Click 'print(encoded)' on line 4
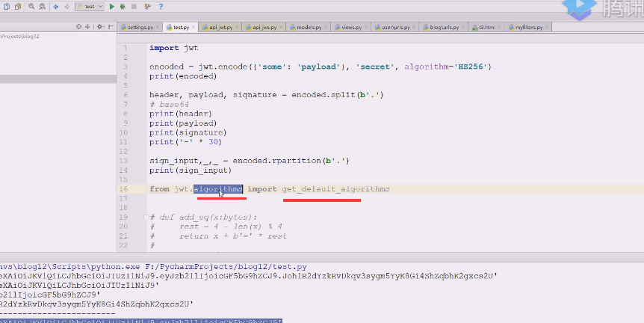The image size is (644, 323). 183,76
